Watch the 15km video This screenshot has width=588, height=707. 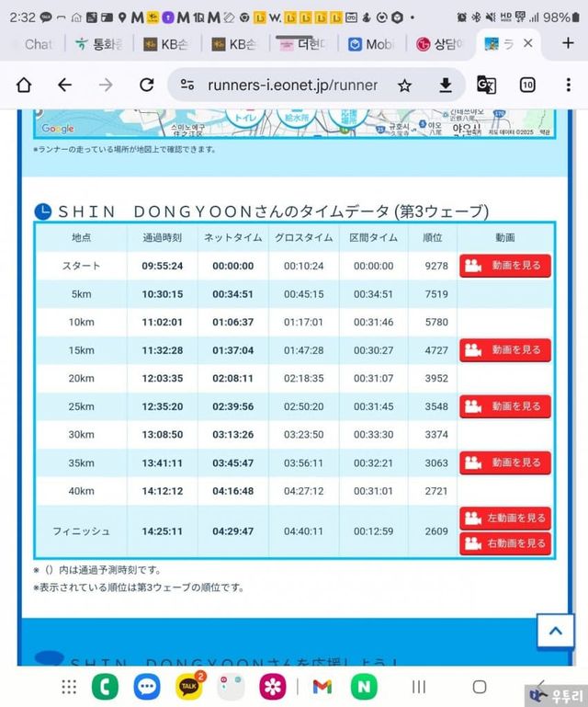pos(505,350)
